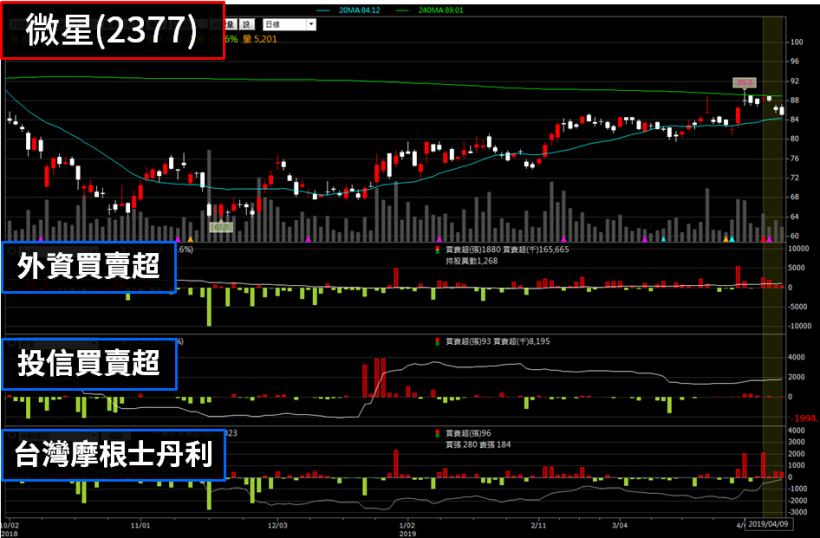Click the magenta triangle marker near 2/11
820x538 pixels.
(563, 239)
